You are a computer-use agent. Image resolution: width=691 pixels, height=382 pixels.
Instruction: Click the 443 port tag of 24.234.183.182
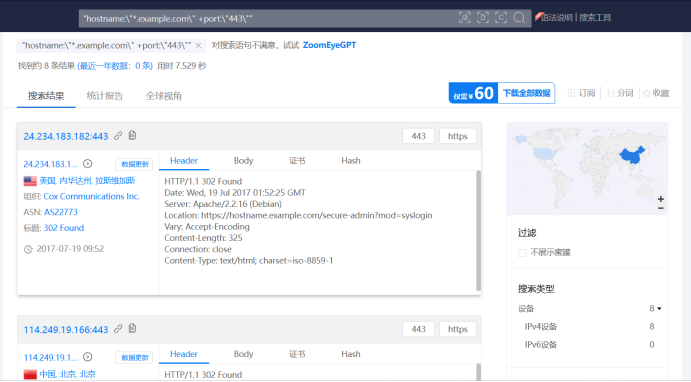[418, 136]
